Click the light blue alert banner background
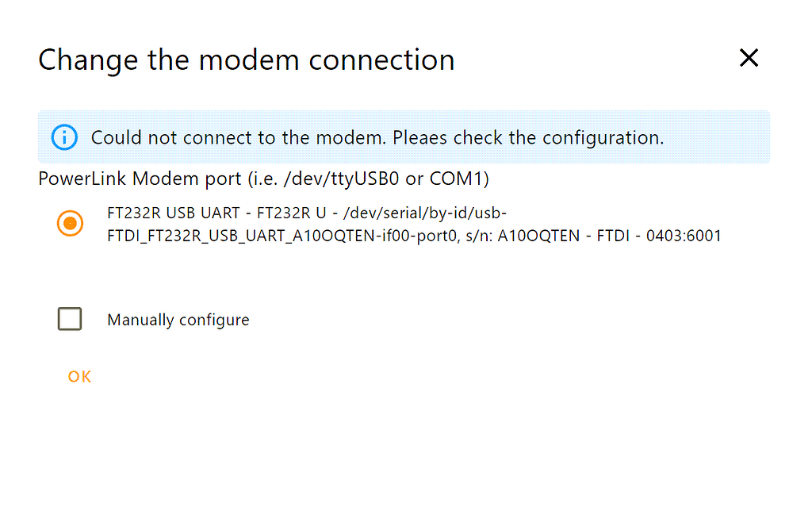The width and height of the screenshot is (812, 511). 404,136
